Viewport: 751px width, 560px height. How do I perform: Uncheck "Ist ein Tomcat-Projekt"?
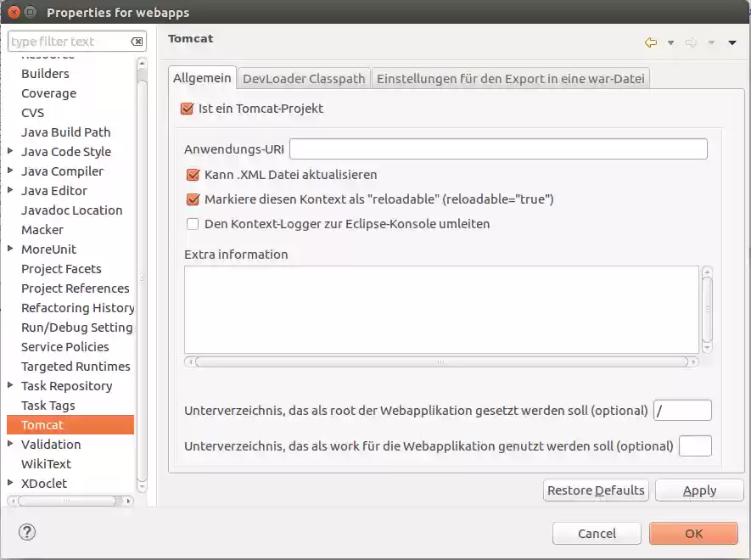(188, 109)
